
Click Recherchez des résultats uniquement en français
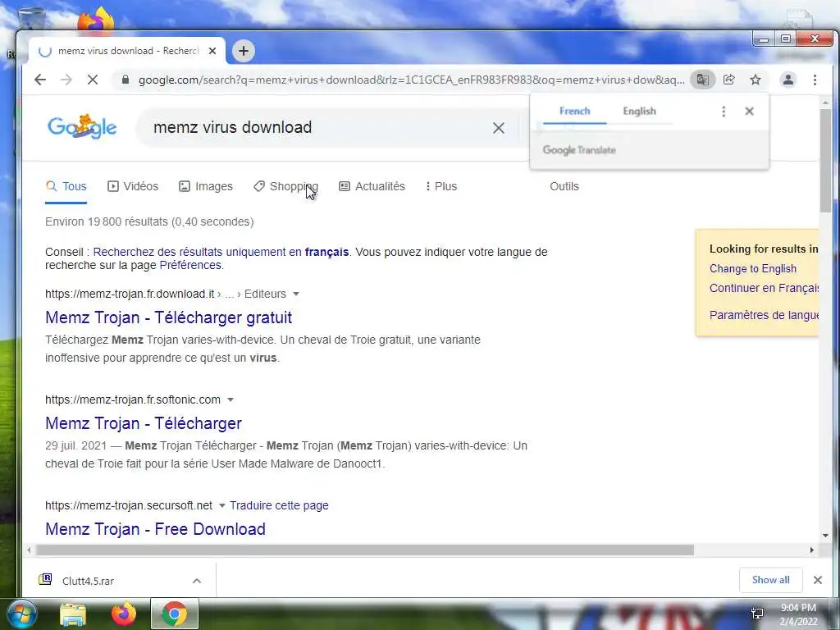221,252
